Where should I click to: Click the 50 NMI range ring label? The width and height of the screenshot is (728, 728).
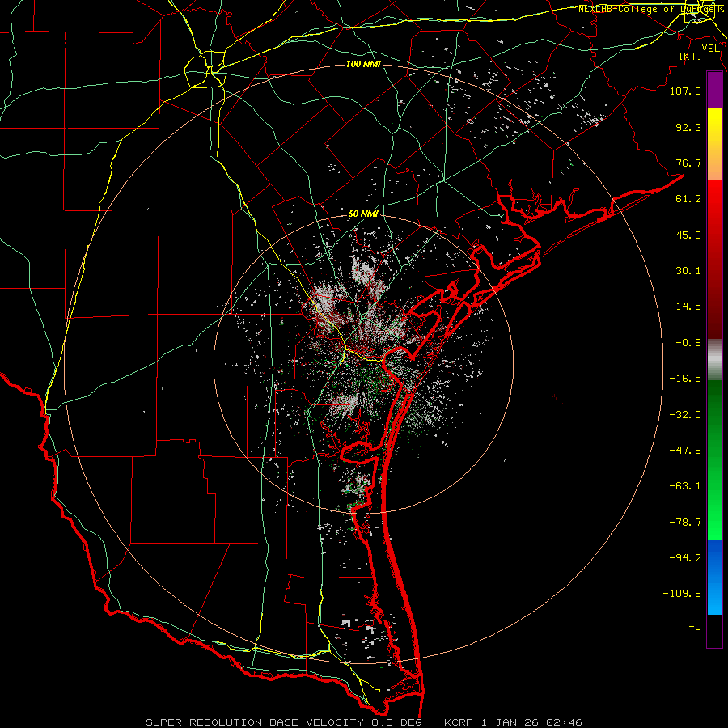[363, 214]
